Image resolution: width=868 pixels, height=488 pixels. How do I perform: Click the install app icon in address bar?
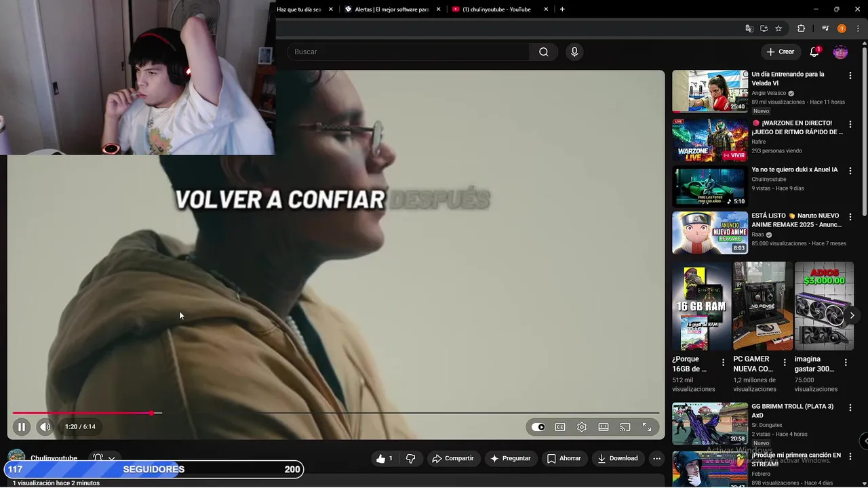(x=764, y=28)
